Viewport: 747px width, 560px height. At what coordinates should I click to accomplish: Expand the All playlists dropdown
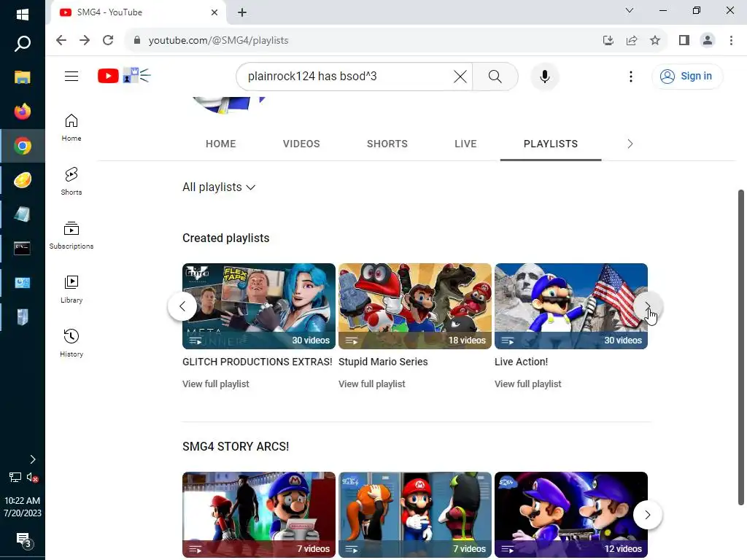[219, 187]
